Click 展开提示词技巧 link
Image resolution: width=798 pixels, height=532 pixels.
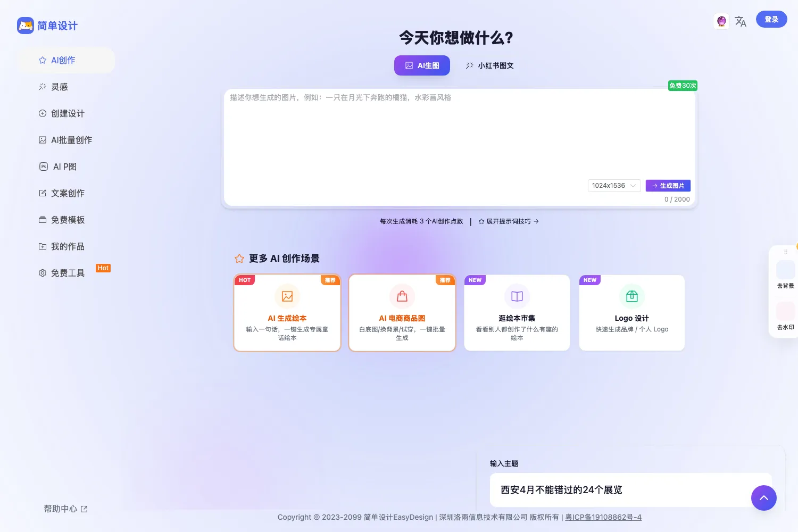click(509, 221)
